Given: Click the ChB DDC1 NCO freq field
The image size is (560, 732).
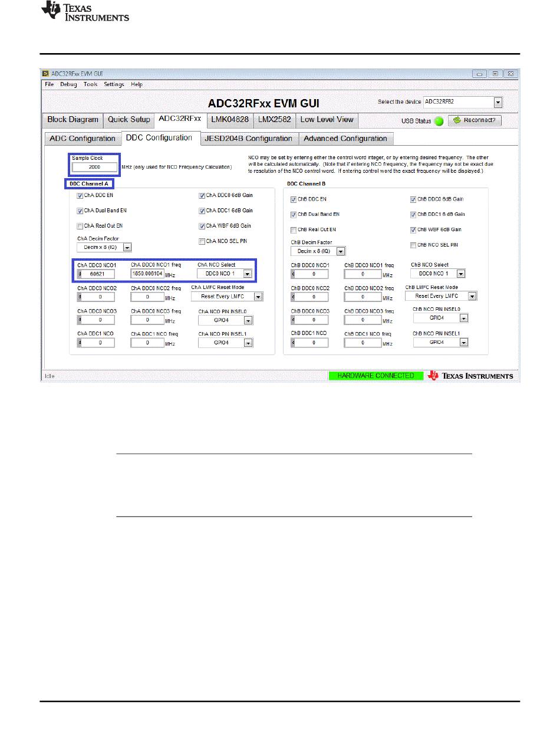Looking at the screenshot, I should click(363, 342).
